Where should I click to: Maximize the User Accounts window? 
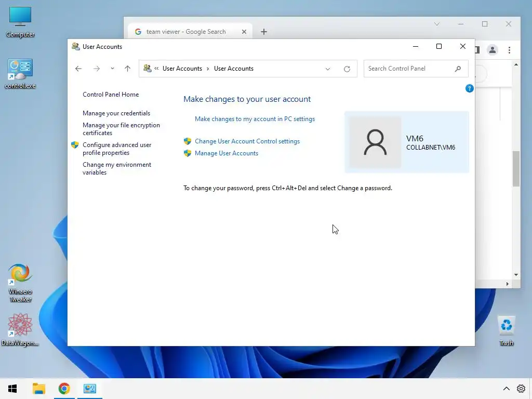(438, 46)
